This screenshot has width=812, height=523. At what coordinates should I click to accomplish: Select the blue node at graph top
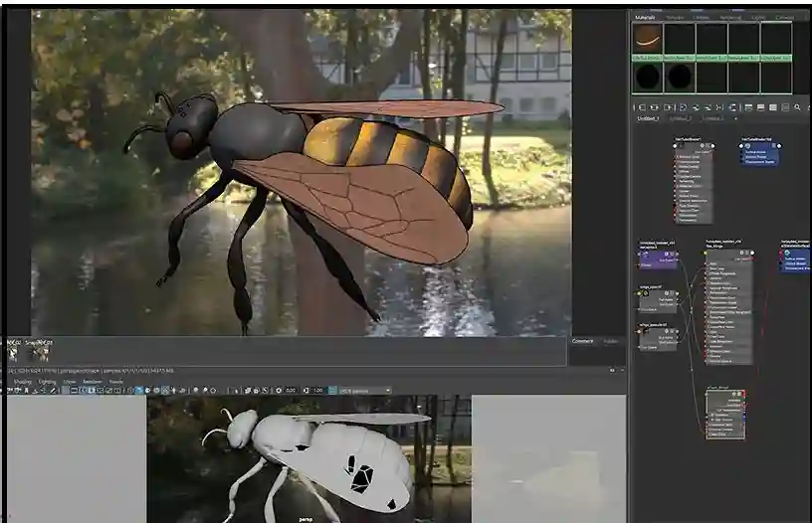click(x=760, y=154)
